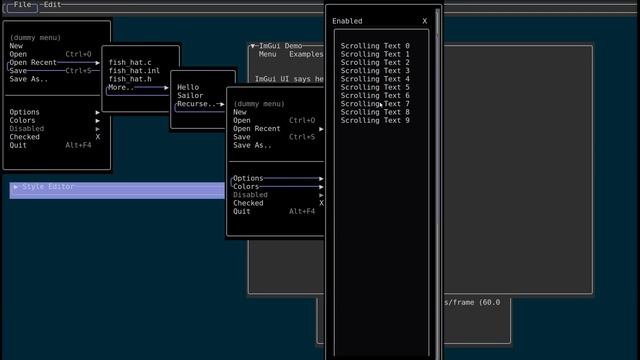
Task: Open recent file fish_hat.inl
Action: tap(134, 71)
